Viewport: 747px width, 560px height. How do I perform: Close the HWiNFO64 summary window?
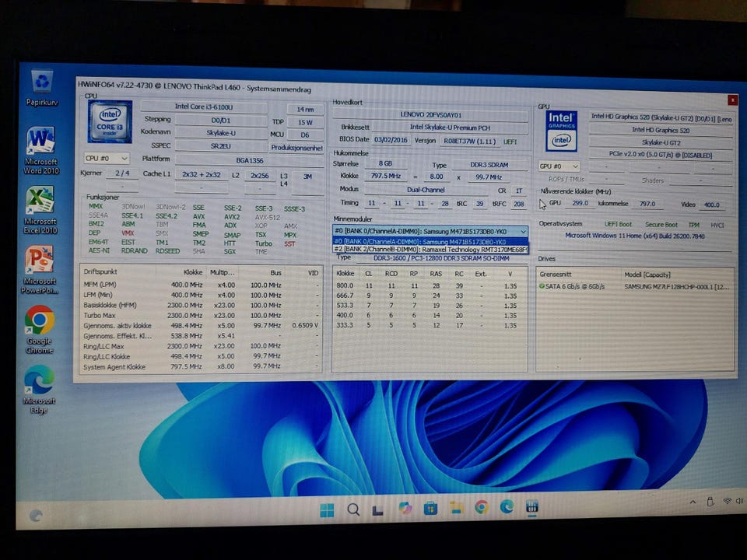732,100
